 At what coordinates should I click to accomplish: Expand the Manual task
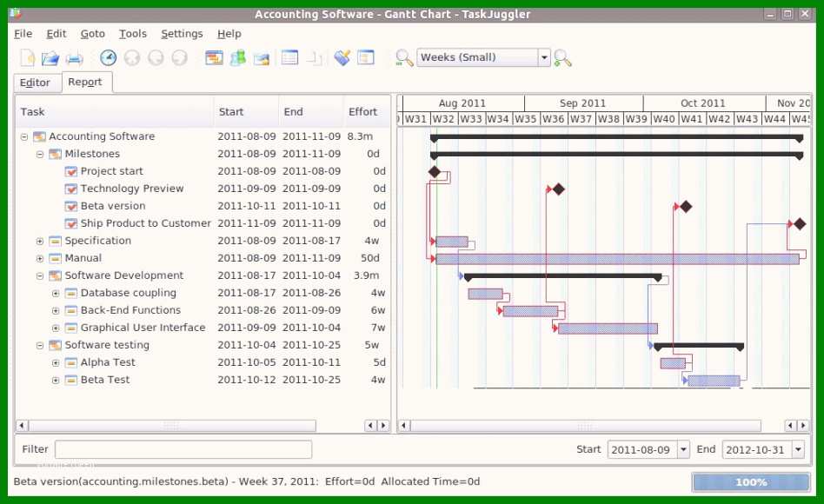[x=40, y=259]
